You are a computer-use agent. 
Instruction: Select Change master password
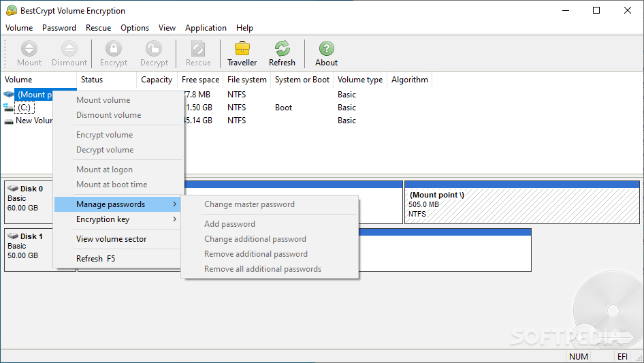click(270, 204)
